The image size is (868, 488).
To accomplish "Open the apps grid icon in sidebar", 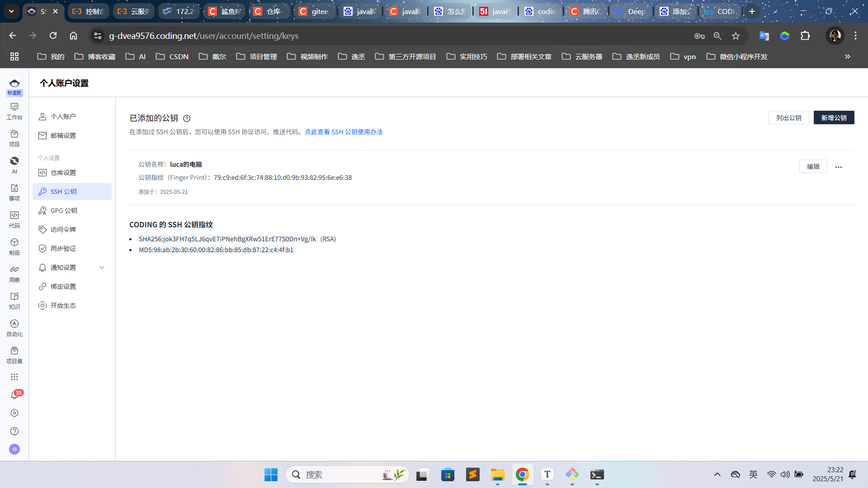I will [14, 377].
